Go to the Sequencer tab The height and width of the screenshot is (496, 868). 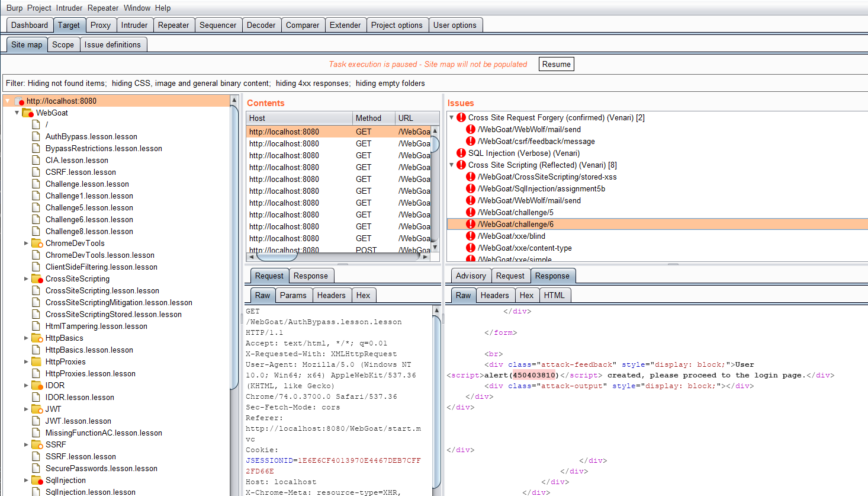218,25
